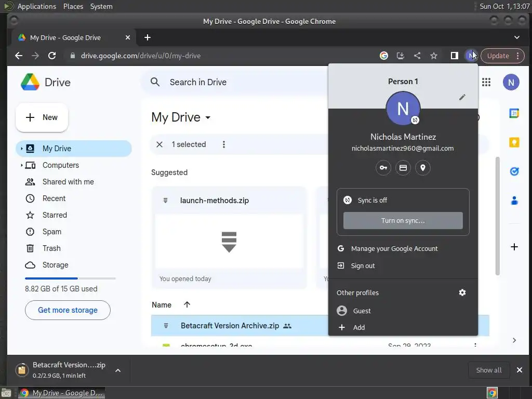The image size is (532, 399).
Task: Expand the Computers tree arrow
Action: click(21, 165)
